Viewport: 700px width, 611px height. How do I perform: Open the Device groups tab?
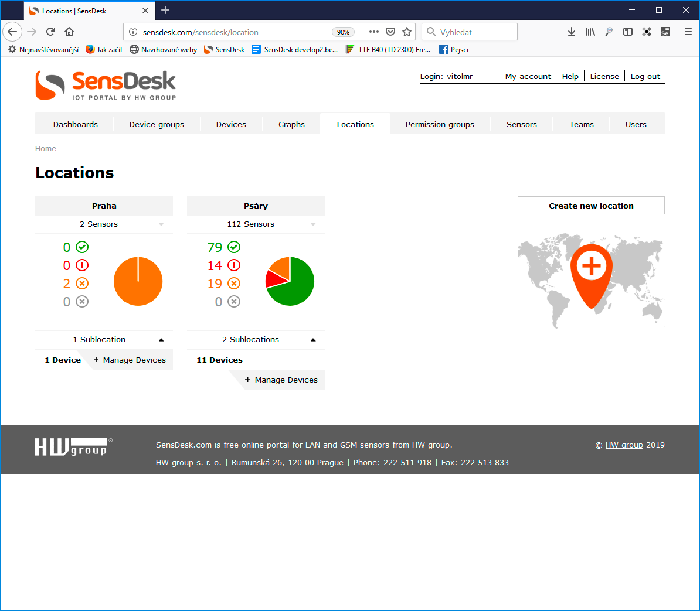click(x=157, y=124)
